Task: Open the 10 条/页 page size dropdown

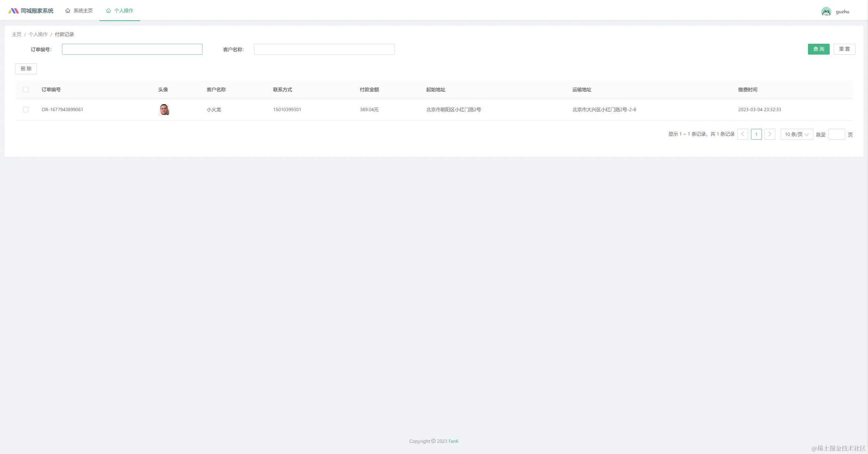Action: point(796,134)
